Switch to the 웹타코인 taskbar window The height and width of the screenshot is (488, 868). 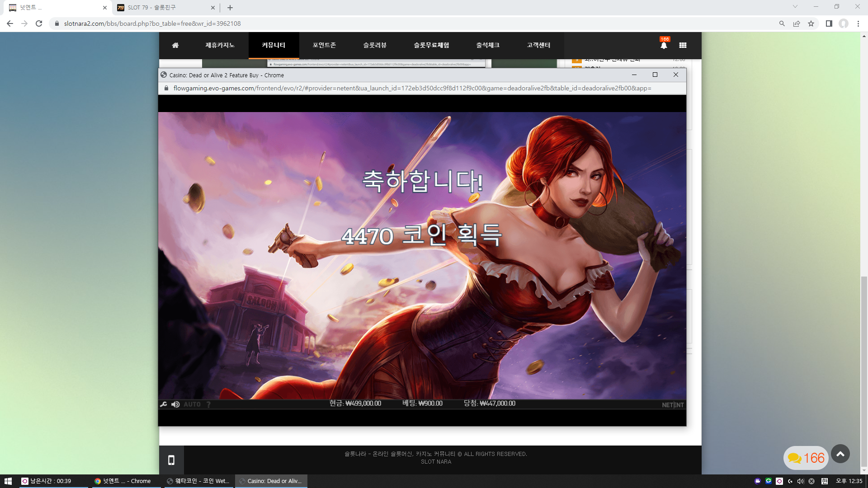coord(198,481)
